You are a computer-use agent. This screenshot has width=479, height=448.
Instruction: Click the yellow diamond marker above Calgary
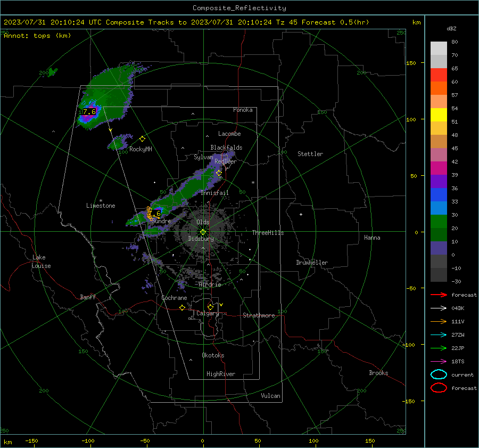coord(210,307)
